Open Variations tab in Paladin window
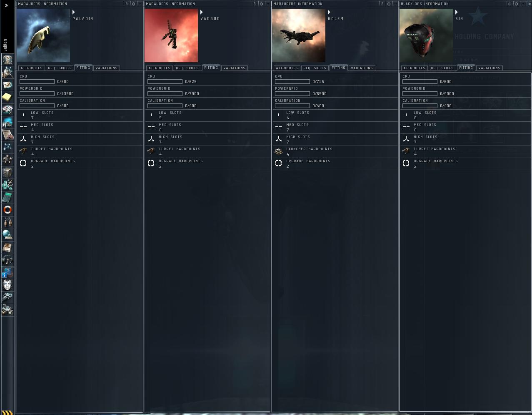This screenshot has width=532, height=415. [x=106, y=68]
